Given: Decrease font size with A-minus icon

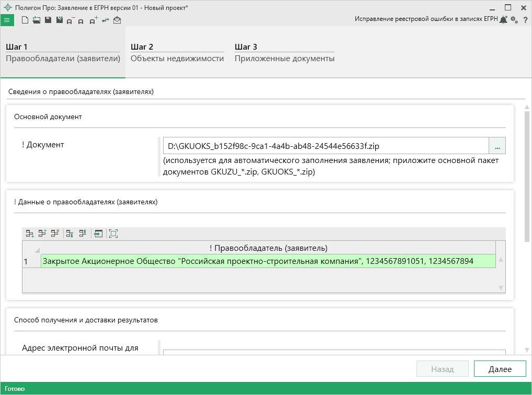Looking at the screenshot, I should pyautogui.click(x=70, y=20).
